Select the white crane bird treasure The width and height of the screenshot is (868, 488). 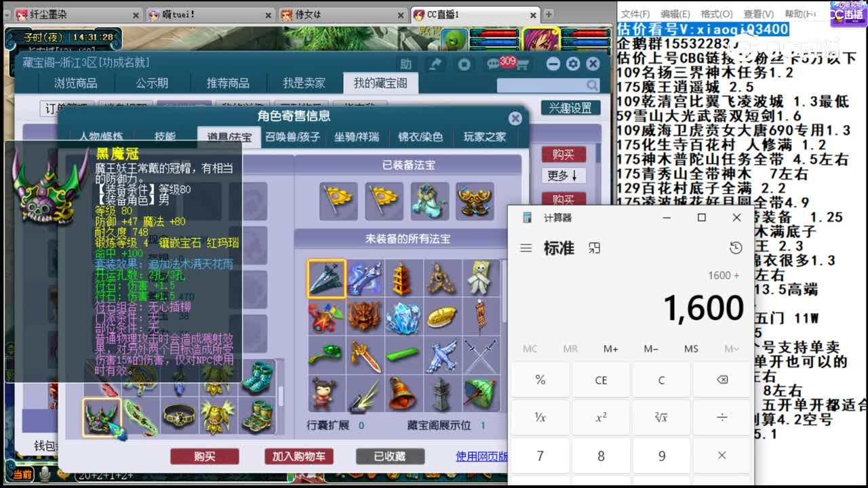click(x=441, y=356)
